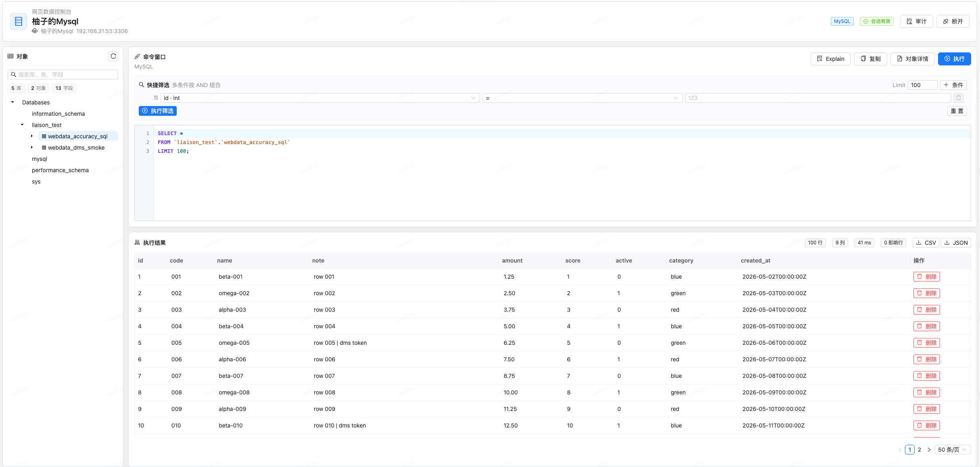
Task: Download results as JSON
Action: click(x=956, y=243)
